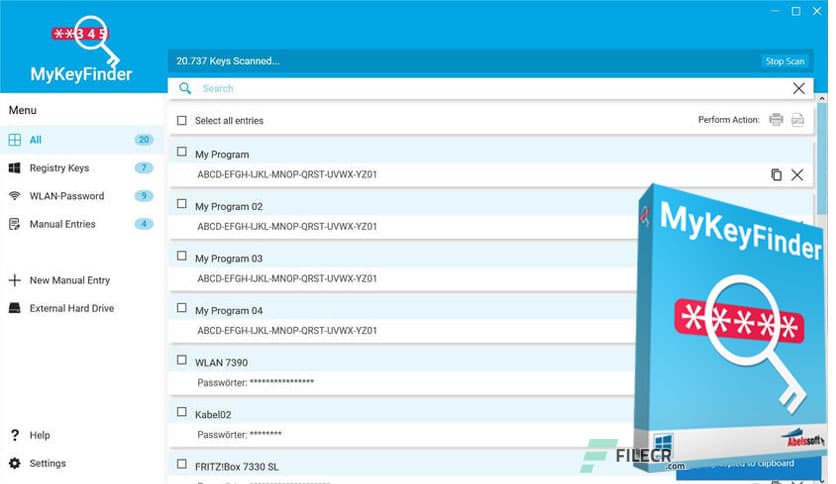Click the WLAN 7390 entry title
The width and height of the screenshot is (836, 484).
221,362
